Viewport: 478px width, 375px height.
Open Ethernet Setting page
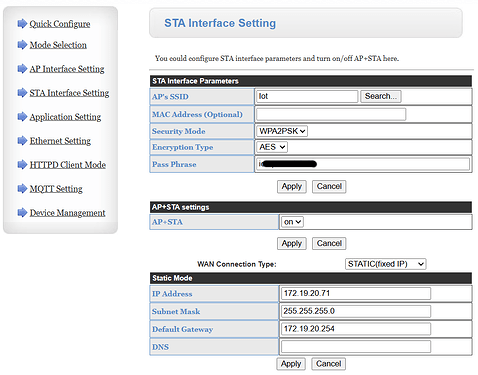pyautogui.click(x=60, y=141)
